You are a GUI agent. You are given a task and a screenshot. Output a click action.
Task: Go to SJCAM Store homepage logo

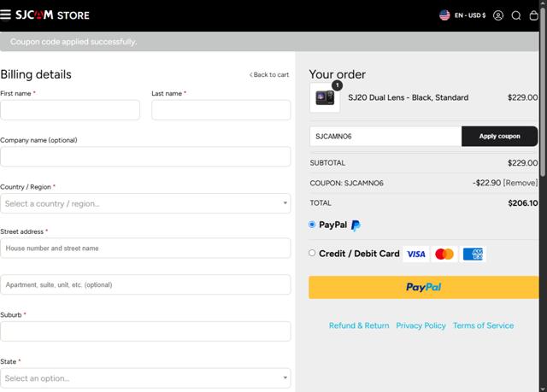53,15
